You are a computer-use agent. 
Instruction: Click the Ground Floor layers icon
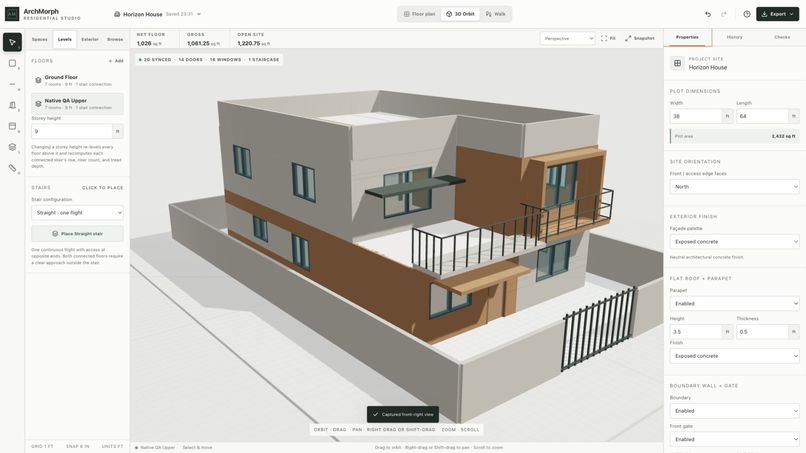38,80
